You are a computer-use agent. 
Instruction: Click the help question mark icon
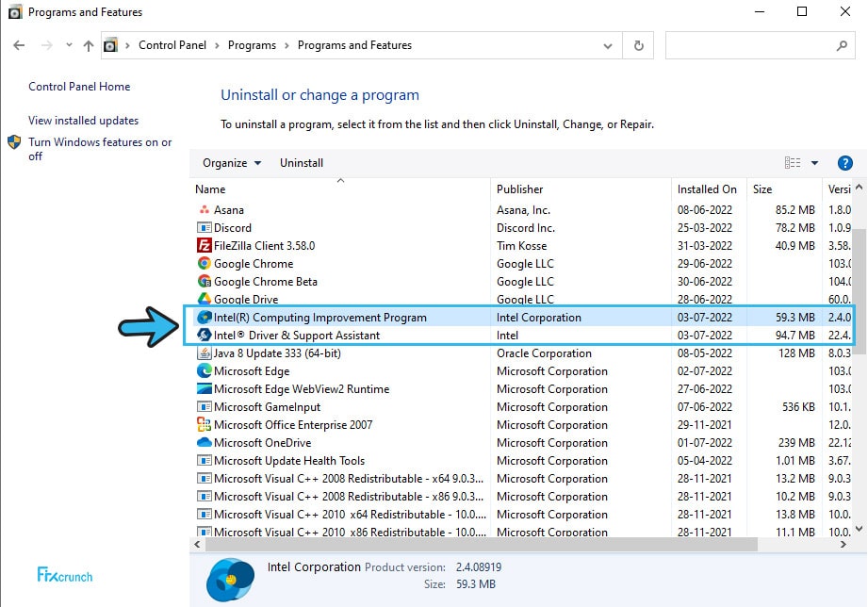click(x=844, y=163)
